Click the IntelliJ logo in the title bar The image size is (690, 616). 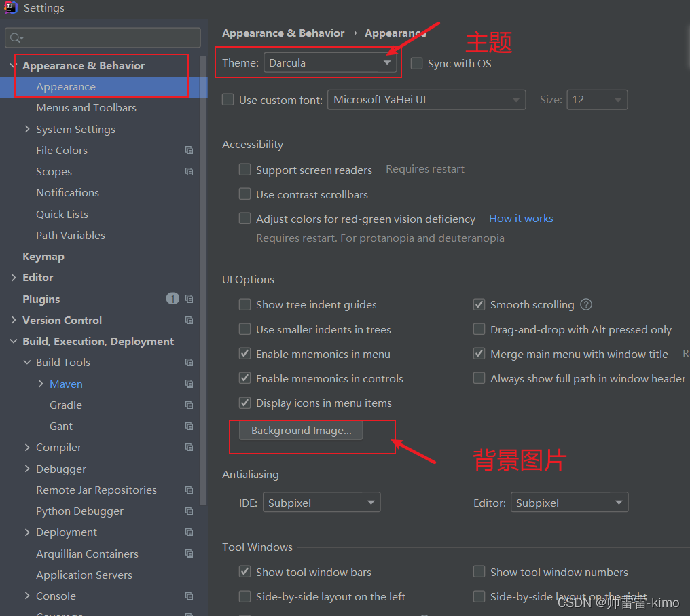pyautogui.click(x=11, y=7)
